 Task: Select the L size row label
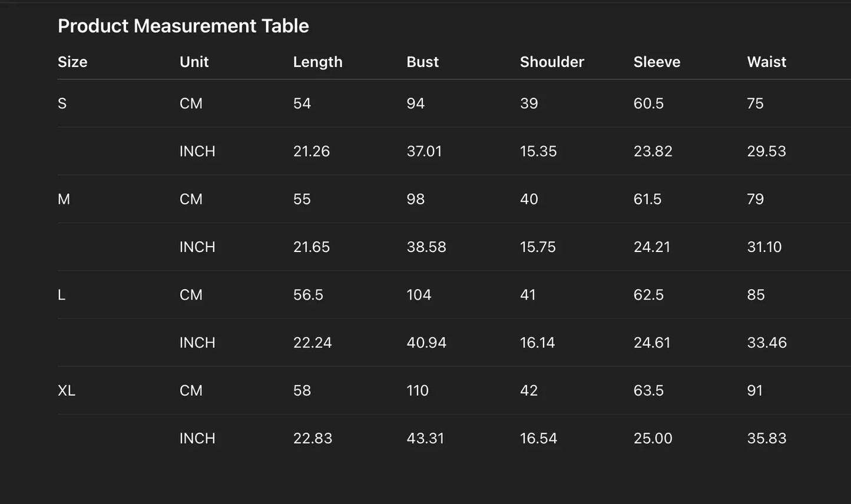point(61,295)
